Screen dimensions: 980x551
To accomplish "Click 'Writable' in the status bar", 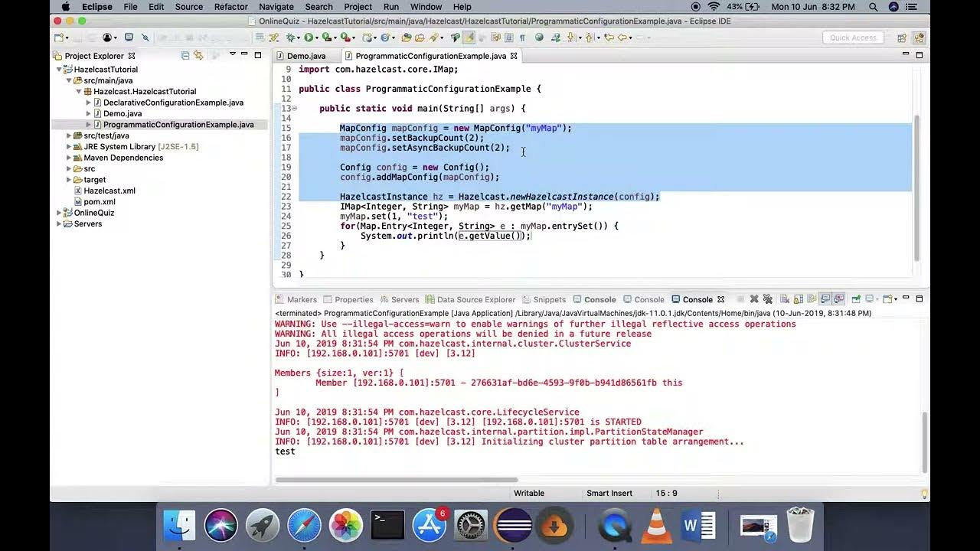I will pos(529,494).
